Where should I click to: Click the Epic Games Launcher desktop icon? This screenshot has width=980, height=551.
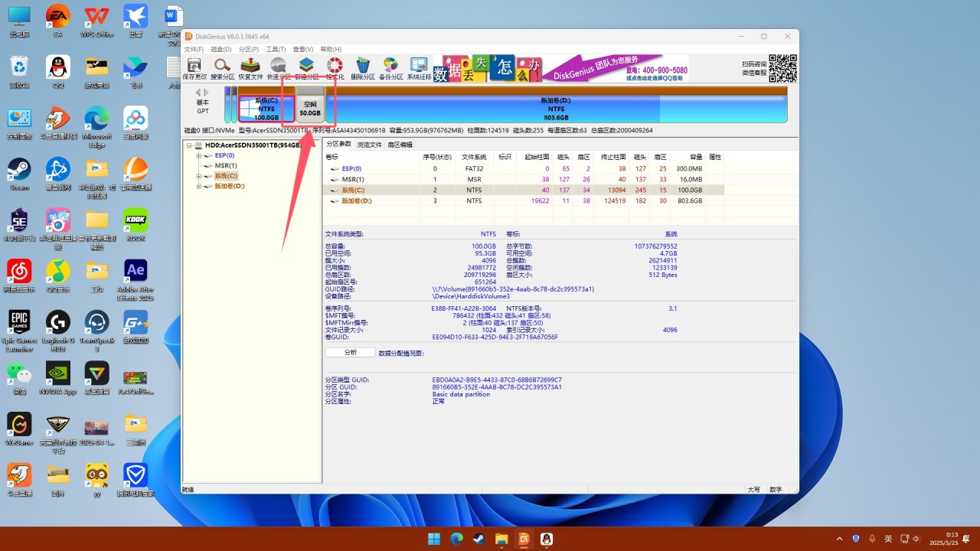click(x=19, y=331)
